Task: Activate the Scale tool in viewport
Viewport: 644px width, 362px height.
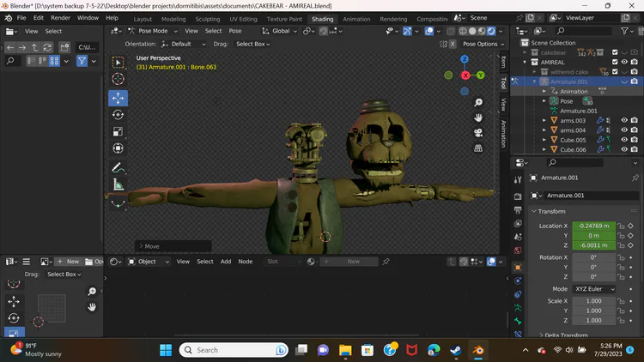Action: (x=118, y=131)
